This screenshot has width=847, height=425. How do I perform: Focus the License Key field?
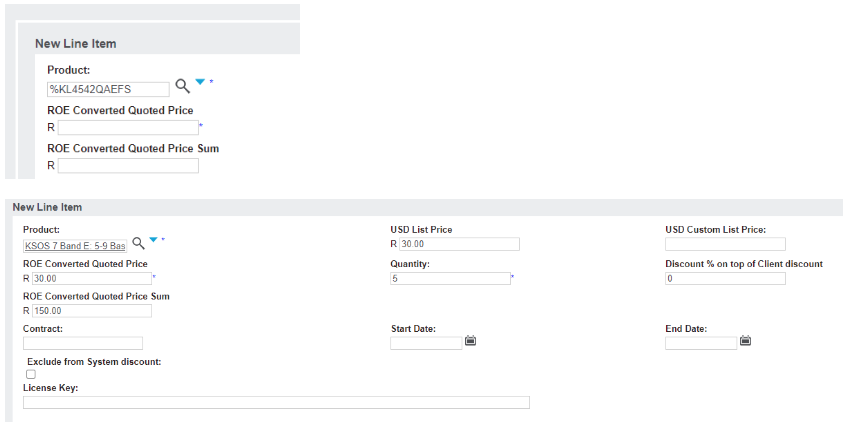[x=276, y=402]
